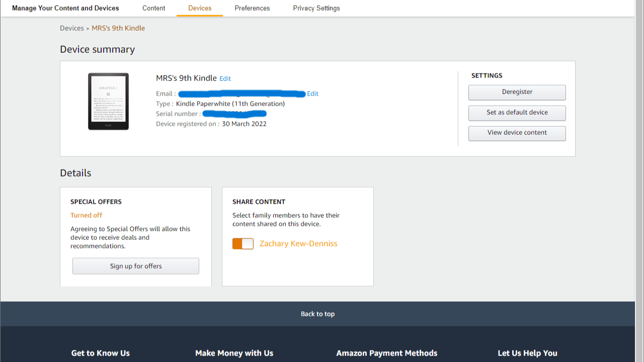Click the Let Us Help You footer heading
The width and height of the screenshot is (644, 362).
pyautogui.click(x=527, y=353)
